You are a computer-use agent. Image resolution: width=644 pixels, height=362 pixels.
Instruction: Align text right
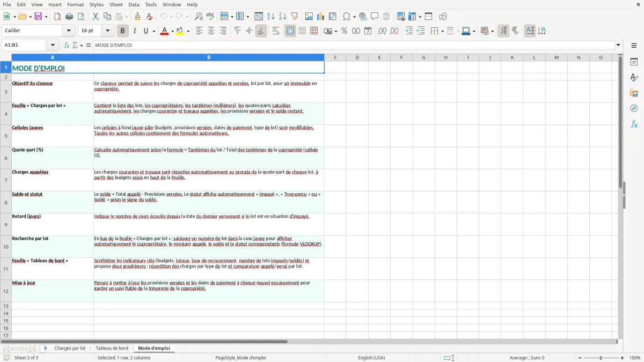223,31
